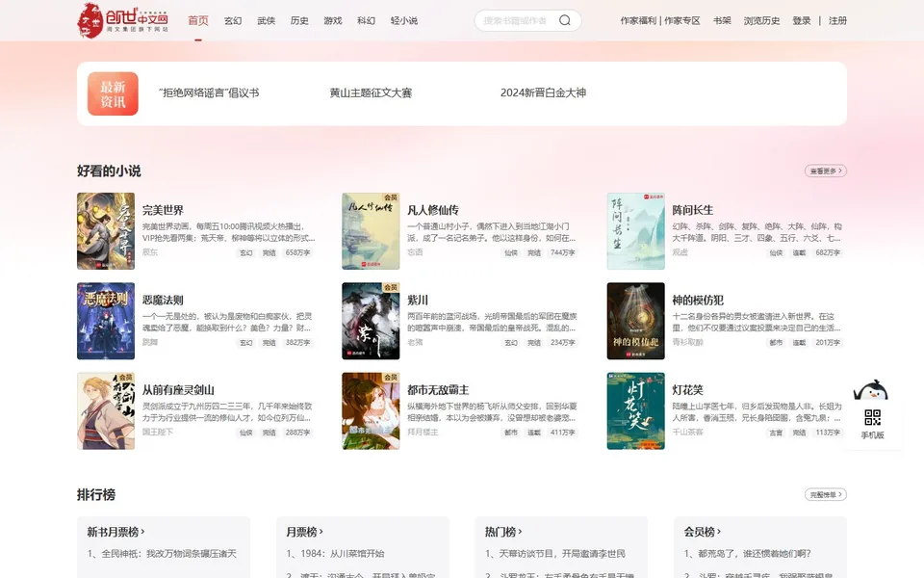The height and width of the screenshot is (578, 924).
Task: Expand the 新书月票榜 ranking header
Action: pos(116,532)
